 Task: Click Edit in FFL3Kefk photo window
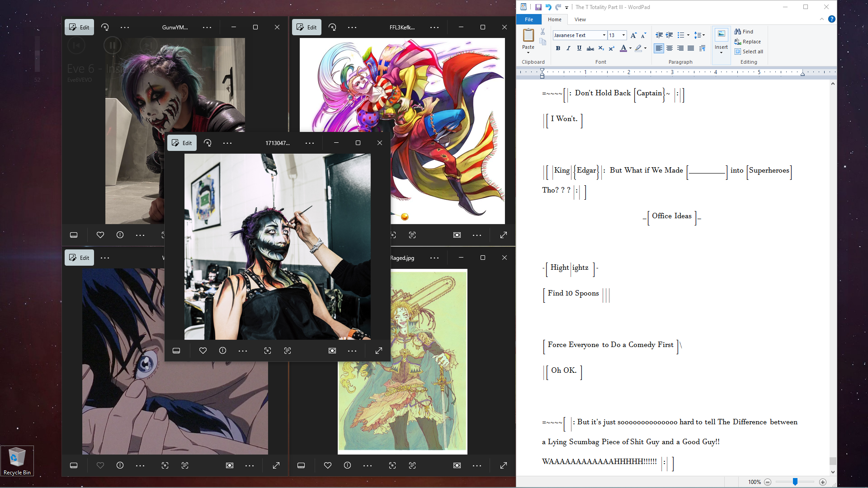307,27
